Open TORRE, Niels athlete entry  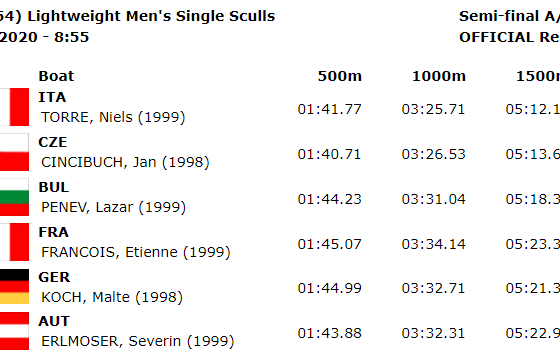(x=113, y=117)
